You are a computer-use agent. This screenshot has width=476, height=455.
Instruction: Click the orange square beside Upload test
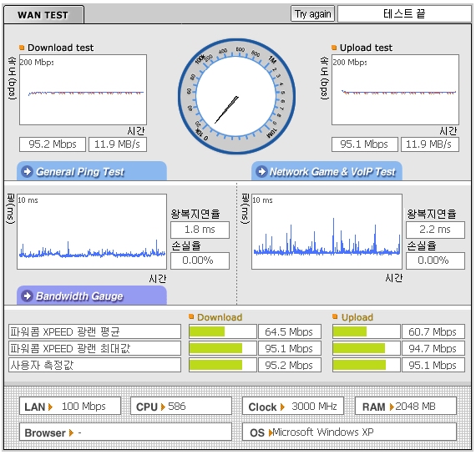tap(334, 48)
